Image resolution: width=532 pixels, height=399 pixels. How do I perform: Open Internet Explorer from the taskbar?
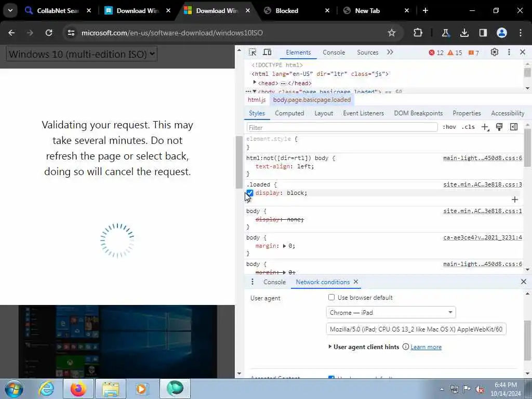[x=46, y=389]
